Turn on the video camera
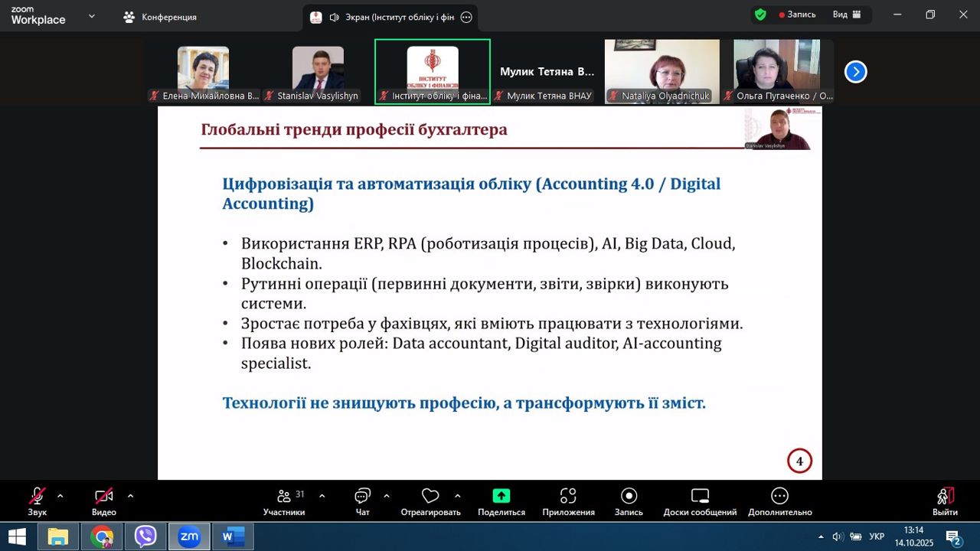Viewport: 980px width, 551px height. 103,497
